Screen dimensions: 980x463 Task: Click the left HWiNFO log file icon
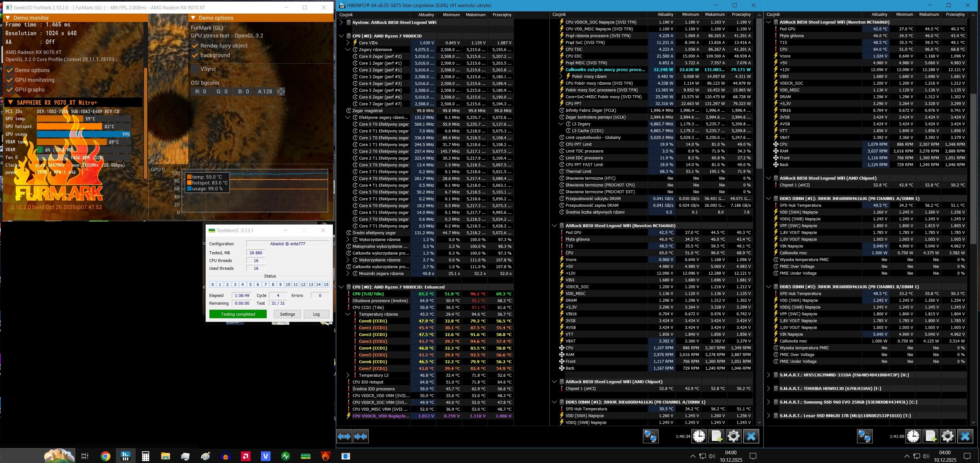[716, 437]
